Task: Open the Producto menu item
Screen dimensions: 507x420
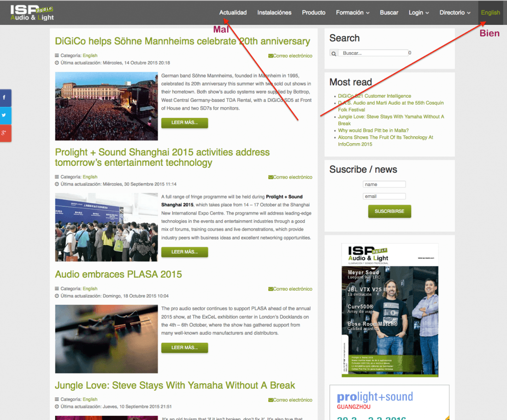Action: pyautogui.click(x=313, y=12)
